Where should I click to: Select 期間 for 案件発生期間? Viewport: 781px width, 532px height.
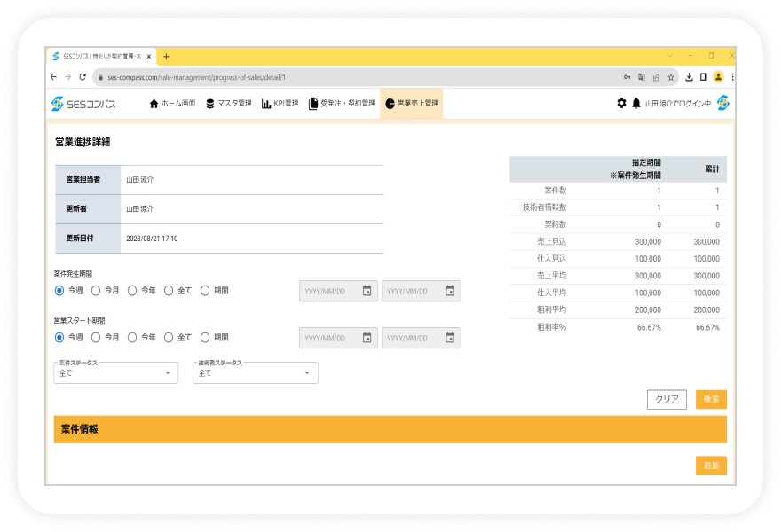click(x=205, y=291)
